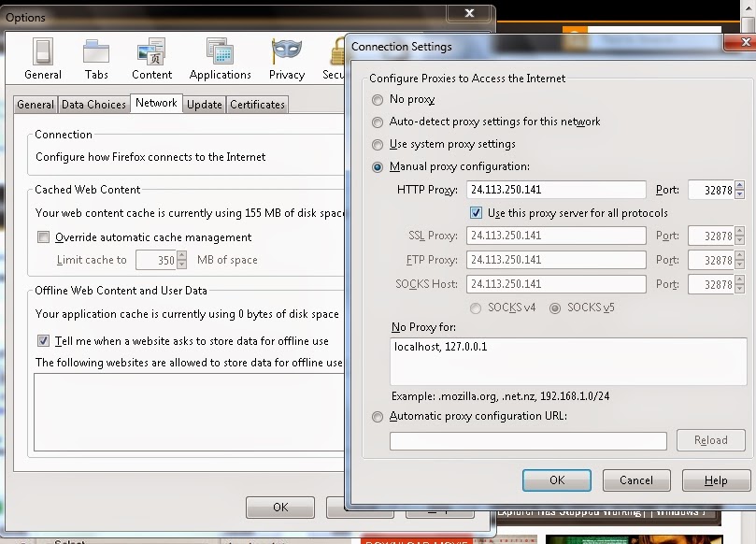Decrease cache limit with down arrow
Viewport: 756px width, 544px height.
pos(182,265)
